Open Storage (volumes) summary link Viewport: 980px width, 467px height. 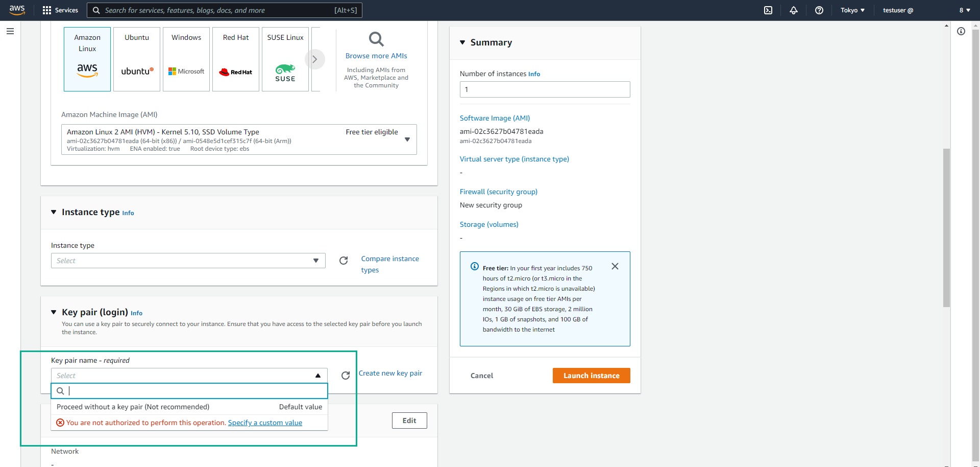[489, 224]
